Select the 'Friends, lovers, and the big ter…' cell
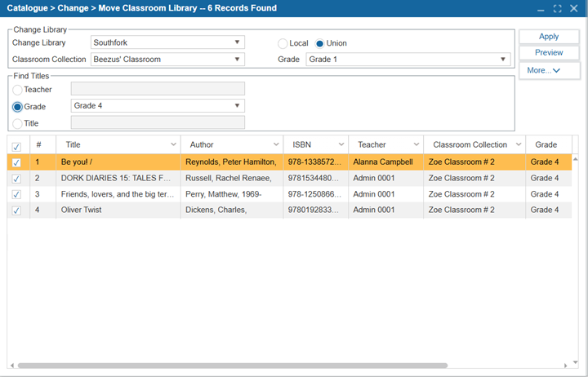This screenshot has width=588, height=377. tap(118, 194)
